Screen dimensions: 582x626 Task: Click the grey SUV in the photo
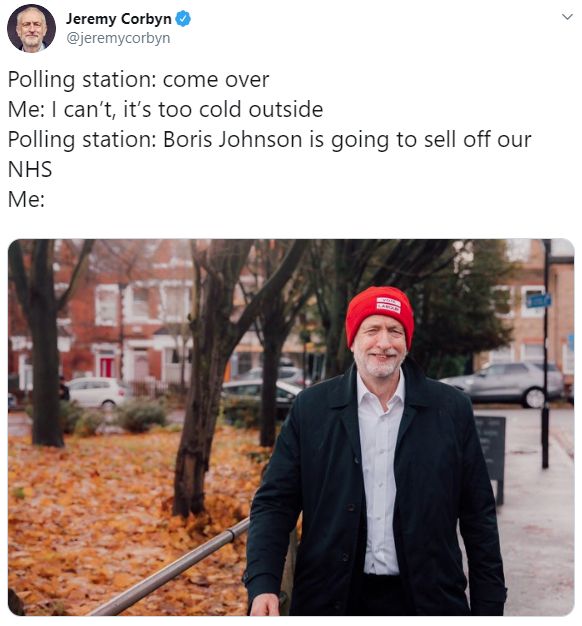point(506,383)
